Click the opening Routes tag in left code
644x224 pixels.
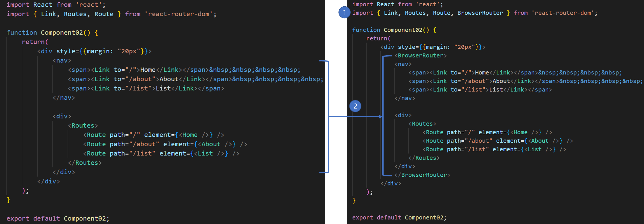(83, 125)
